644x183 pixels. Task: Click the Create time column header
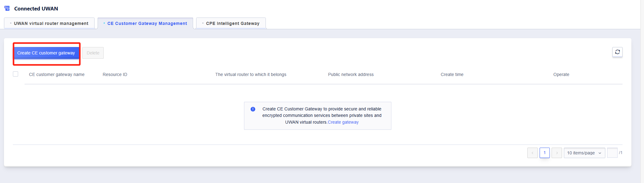click(452, 74)
